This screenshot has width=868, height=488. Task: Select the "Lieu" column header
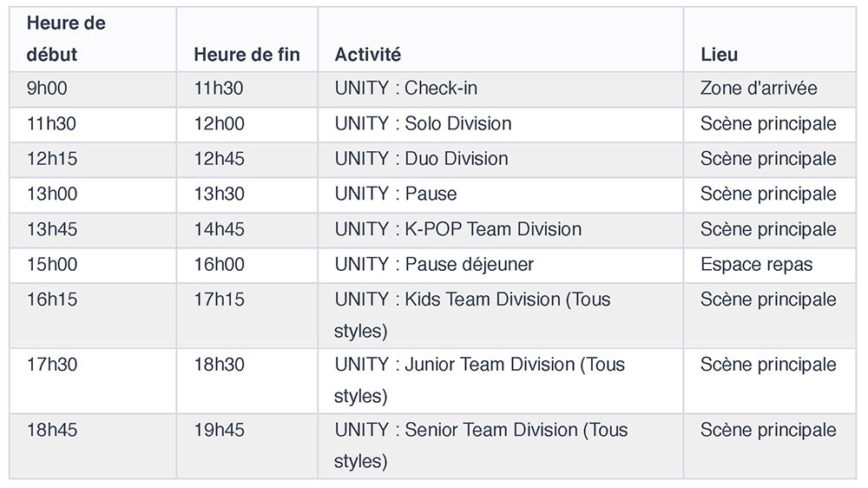tap(720, 55)
